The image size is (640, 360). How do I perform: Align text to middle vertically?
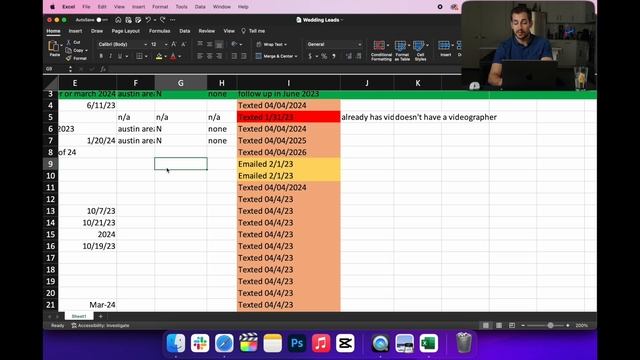[x=209, y=44]
